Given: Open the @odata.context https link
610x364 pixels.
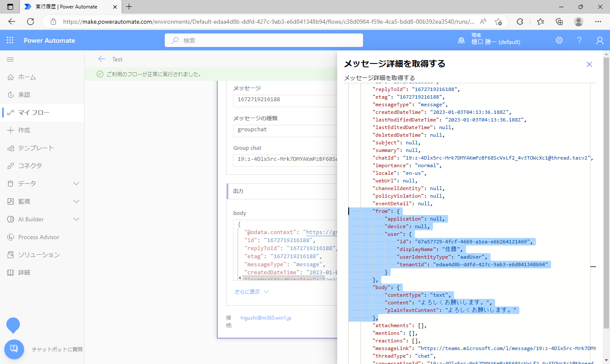Looking at the screenshot, I should (322, 232).
